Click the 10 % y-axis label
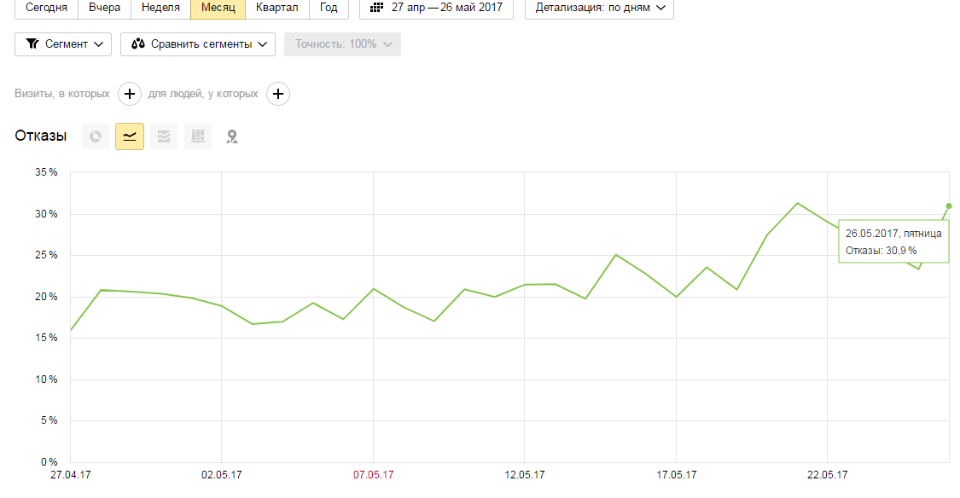The height and width of the screenshot is (498, 960). coord(47,380)
